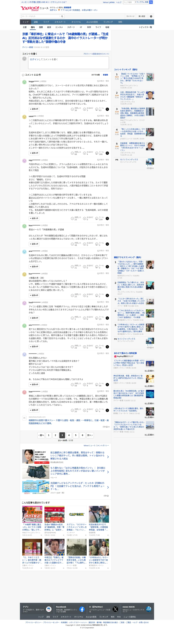Expand 返信 0件 under slx********

(34, 347)
